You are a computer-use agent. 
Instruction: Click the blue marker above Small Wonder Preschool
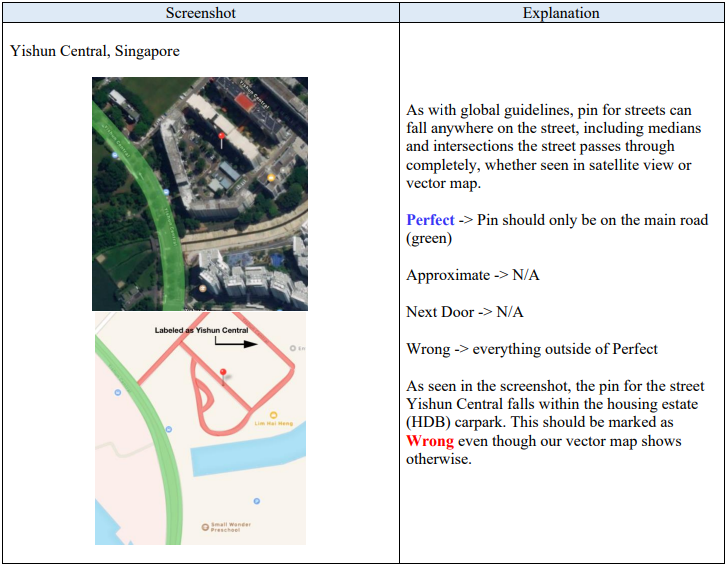point(256,501)
